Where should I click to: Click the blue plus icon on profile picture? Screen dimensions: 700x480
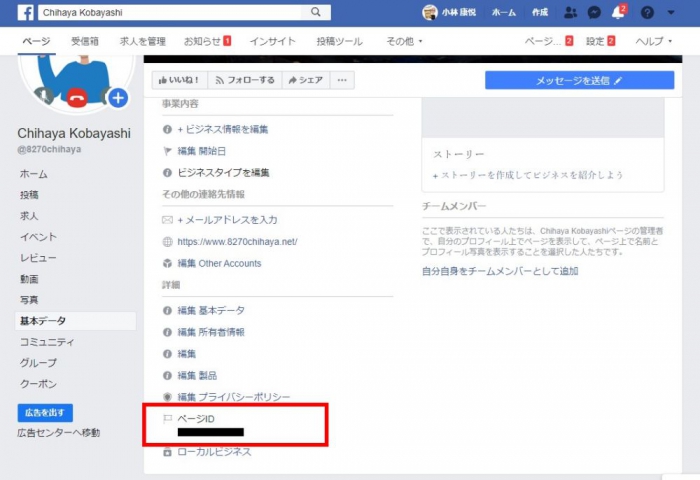tap(118, 98)
